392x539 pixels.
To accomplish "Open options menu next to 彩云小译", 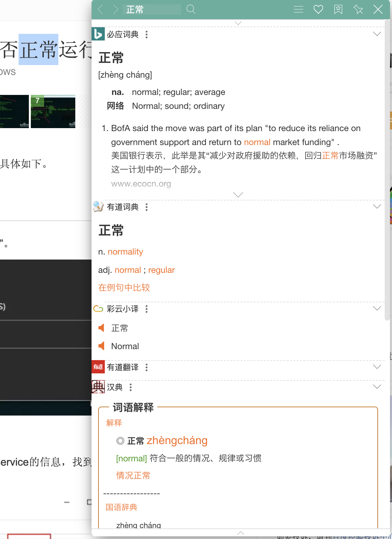I will (147, 309).
